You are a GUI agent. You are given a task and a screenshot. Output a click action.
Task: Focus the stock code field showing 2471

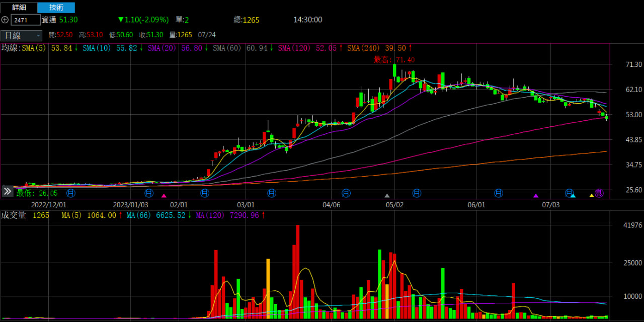[x=26, y=20]
